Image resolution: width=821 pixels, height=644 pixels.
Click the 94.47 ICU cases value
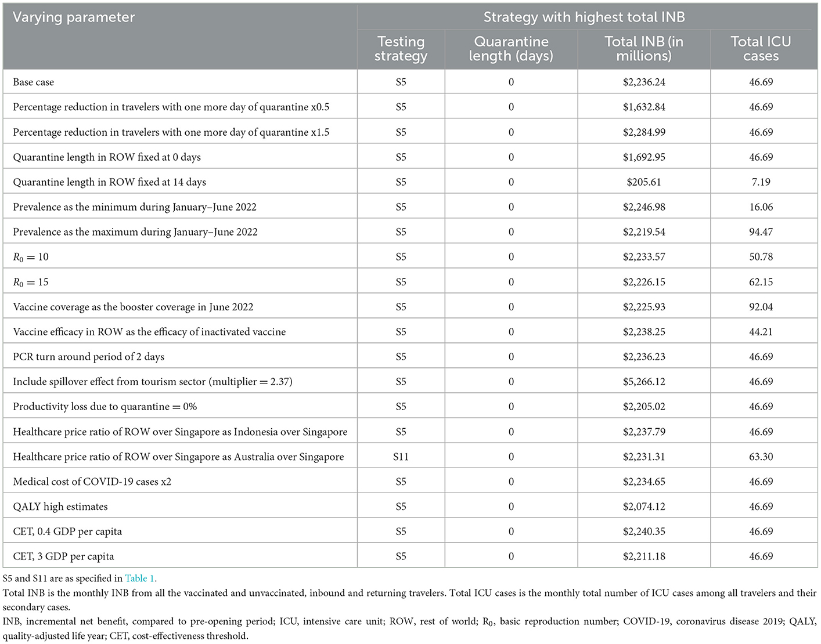761,232
